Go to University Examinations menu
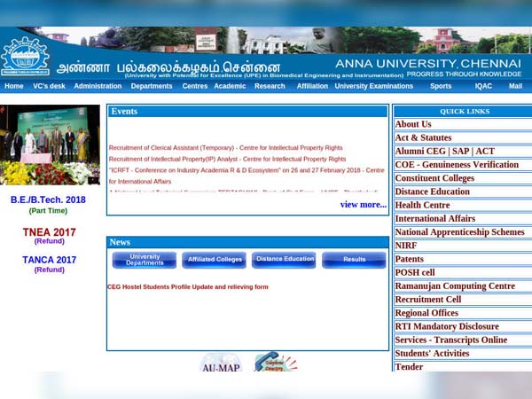Screen dimensions: 532x399 point(374,86)
